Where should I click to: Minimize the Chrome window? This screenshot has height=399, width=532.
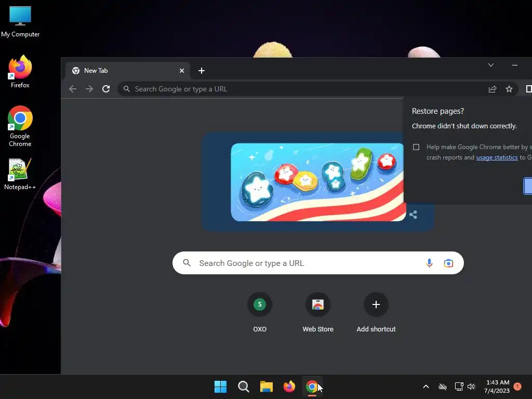pos(515,65)
